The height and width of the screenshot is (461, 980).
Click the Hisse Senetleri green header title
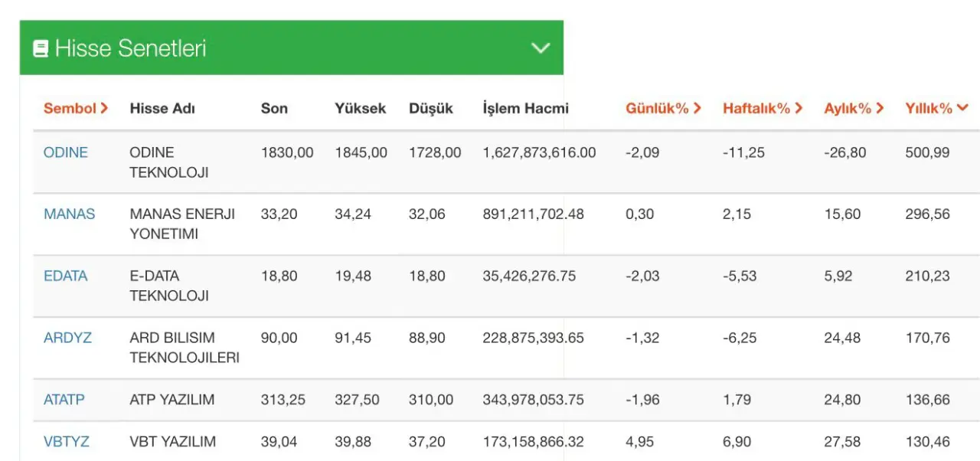(x=131, y=49)
